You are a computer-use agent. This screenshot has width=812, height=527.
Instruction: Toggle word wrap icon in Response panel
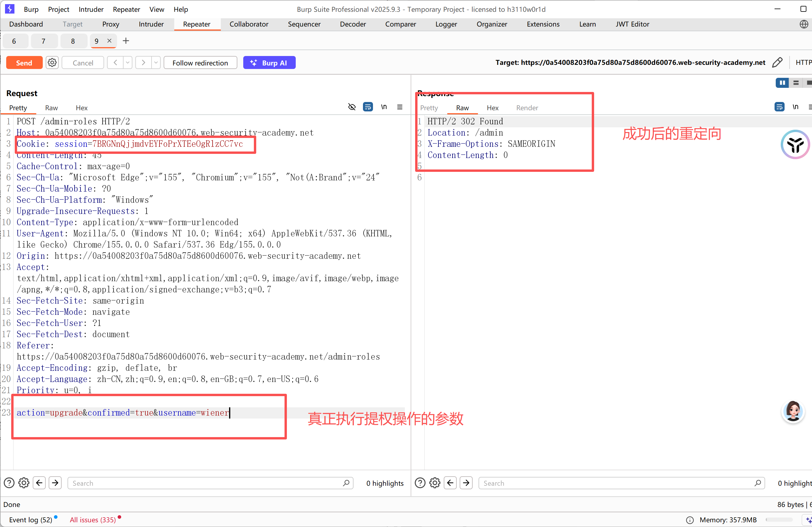click(780, 107)
